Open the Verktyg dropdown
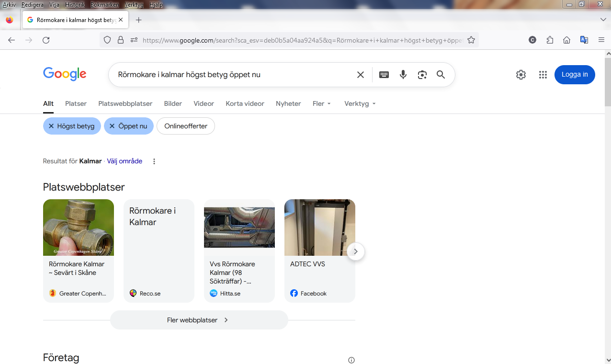The height and width of the screenshot is (364, 611). 360,103
